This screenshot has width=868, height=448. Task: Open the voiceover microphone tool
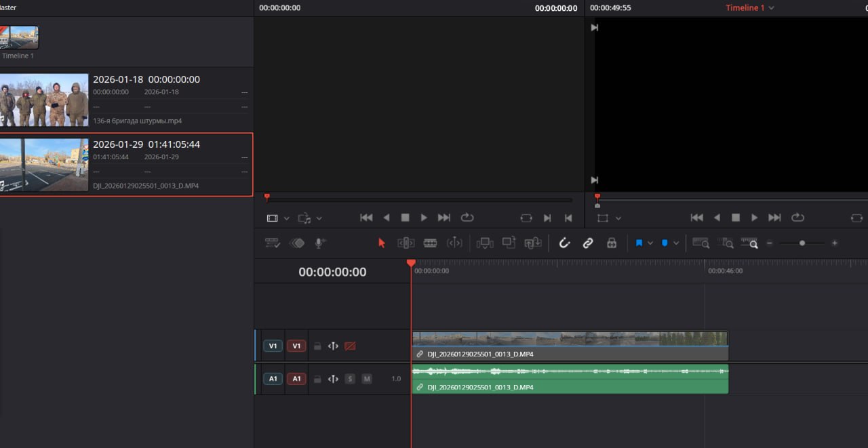[x=320, y=243]
